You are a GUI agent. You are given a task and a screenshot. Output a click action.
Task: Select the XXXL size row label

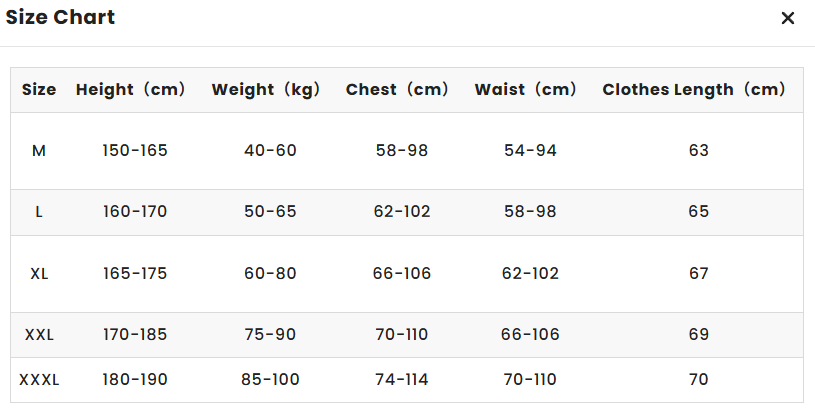tap(39, 380)
